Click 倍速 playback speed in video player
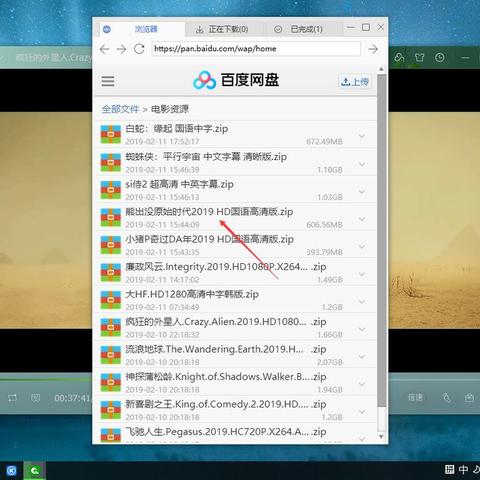Screen dimensions: 480x480 click(415, 397)
